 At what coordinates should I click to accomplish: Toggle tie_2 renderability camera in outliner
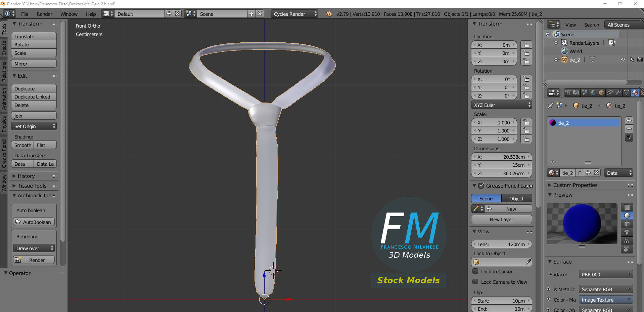point(640,60)
